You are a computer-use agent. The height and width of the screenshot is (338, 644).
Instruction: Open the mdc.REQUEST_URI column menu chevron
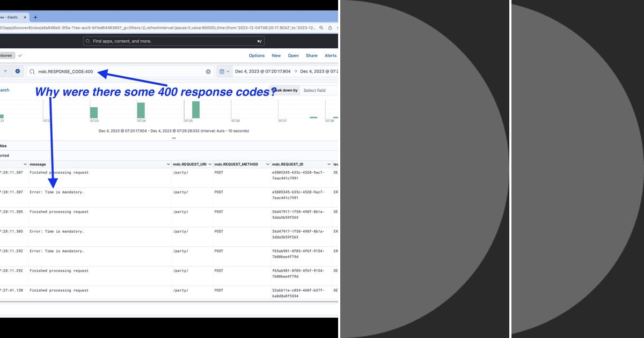[x=209, y=164]
